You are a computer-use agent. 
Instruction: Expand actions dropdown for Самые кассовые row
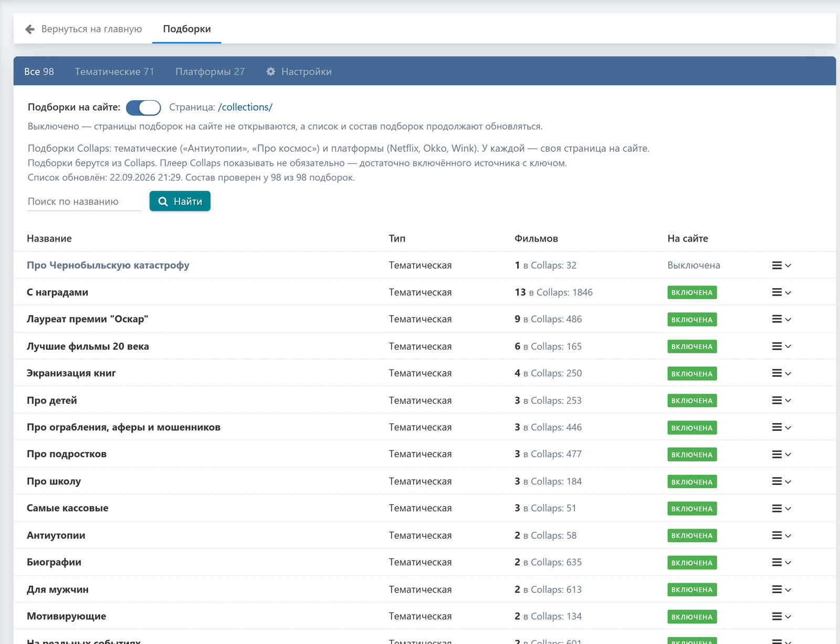coord(781,509)
